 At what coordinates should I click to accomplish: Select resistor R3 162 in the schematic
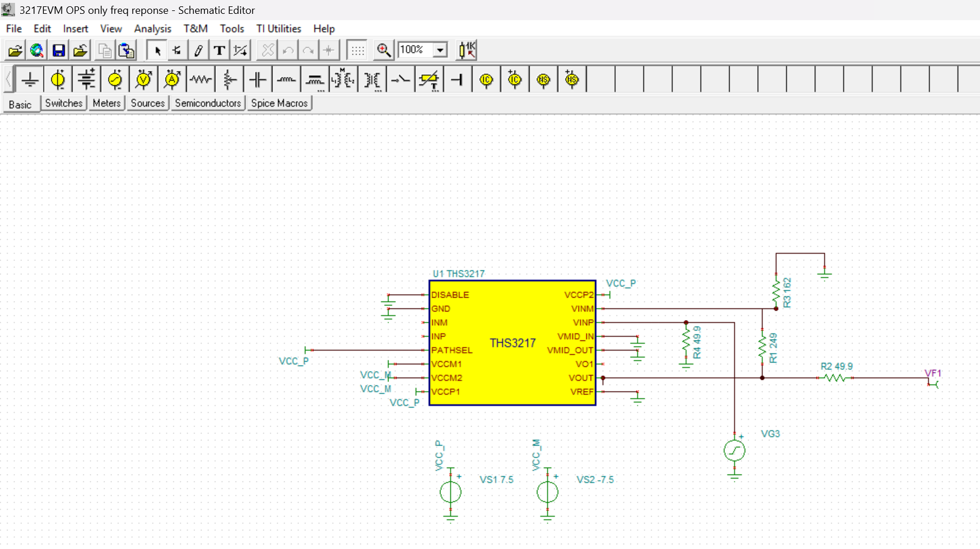pos(776,291)
